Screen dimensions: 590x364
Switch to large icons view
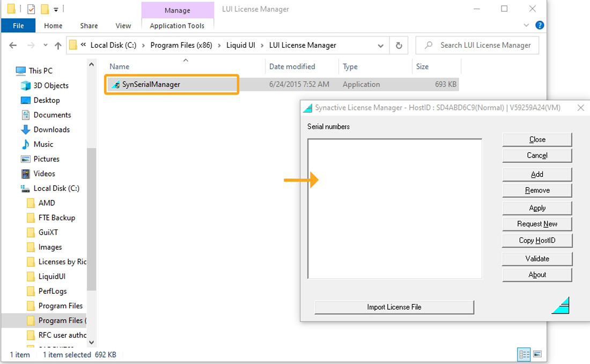click(537, 354)
